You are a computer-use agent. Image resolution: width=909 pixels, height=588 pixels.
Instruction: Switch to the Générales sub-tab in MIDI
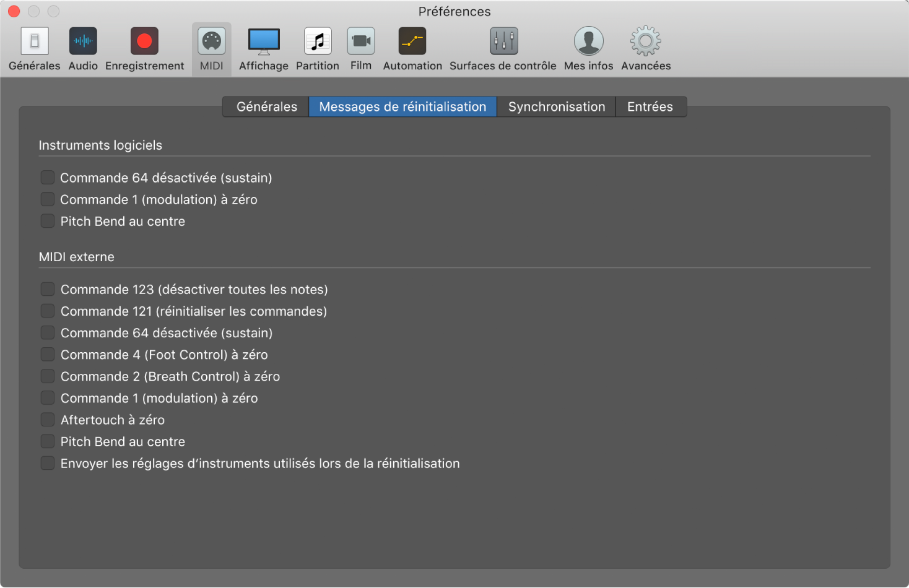pos(266,106)
